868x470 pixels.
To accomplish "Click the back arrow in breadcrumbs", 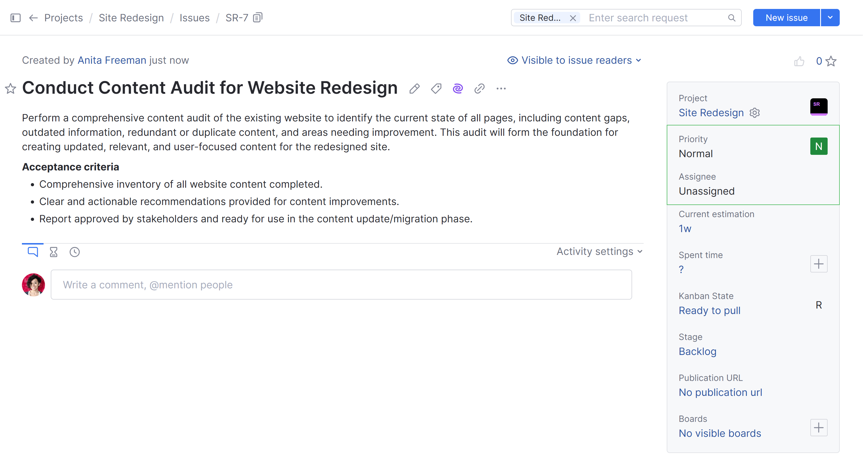I will [x=33, y=18].
